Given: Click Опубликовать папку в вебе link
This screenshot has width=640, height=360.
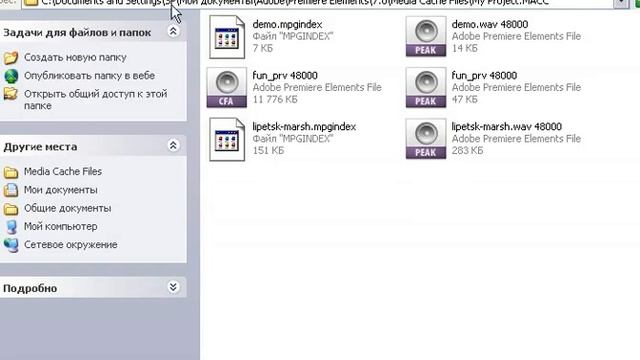Looking at the screenshot, I should coord(89,76).
